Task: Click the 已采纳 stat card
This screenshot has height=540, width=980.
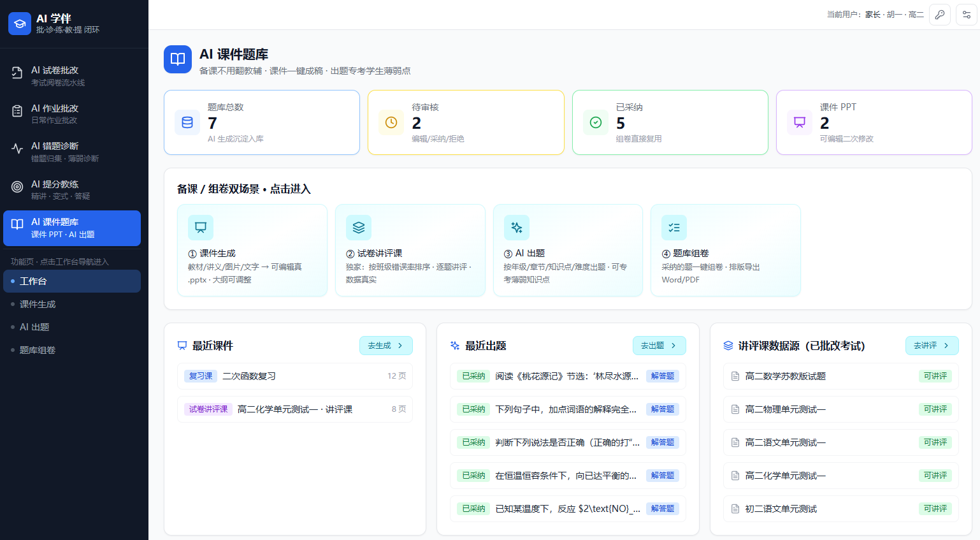Action: point(670,122)
